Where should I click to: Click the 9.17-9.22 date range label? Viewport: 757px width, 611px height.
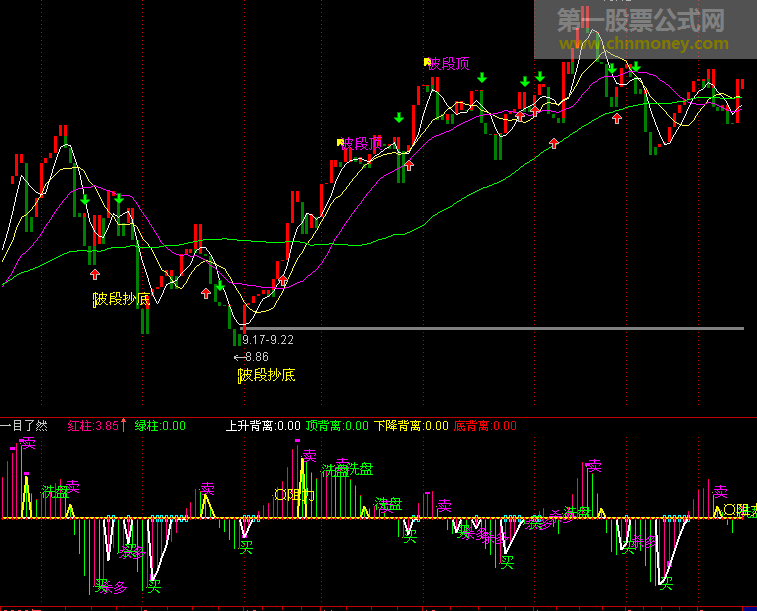coord(267,340)
